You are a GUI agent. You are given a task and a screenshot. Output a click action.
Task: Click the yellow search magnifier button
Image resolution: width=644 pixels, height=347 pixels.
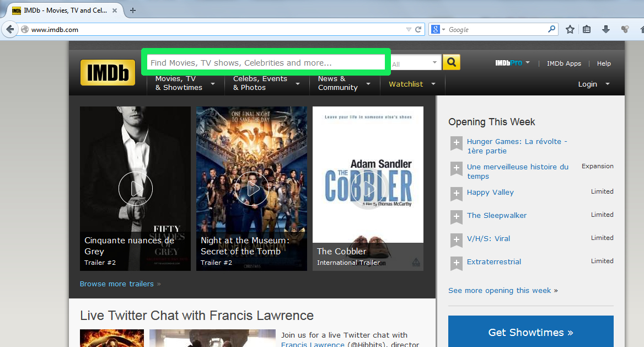point(451,62)
